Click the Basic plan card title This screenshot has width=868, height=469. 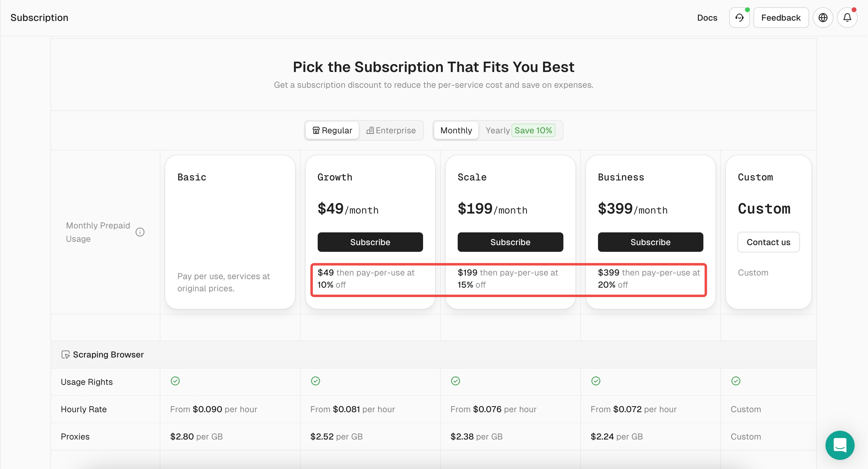192,177
